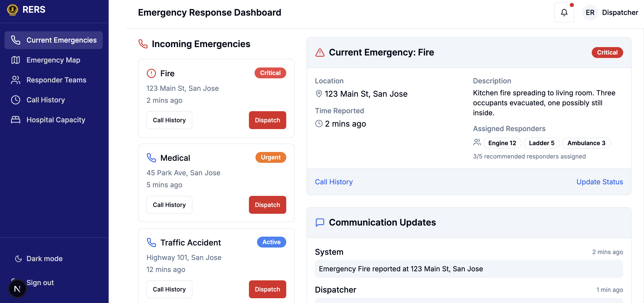644x303 pixels.
Task: Click the warning triangle beside Current Emergency
Action: [x=320, y=52]
